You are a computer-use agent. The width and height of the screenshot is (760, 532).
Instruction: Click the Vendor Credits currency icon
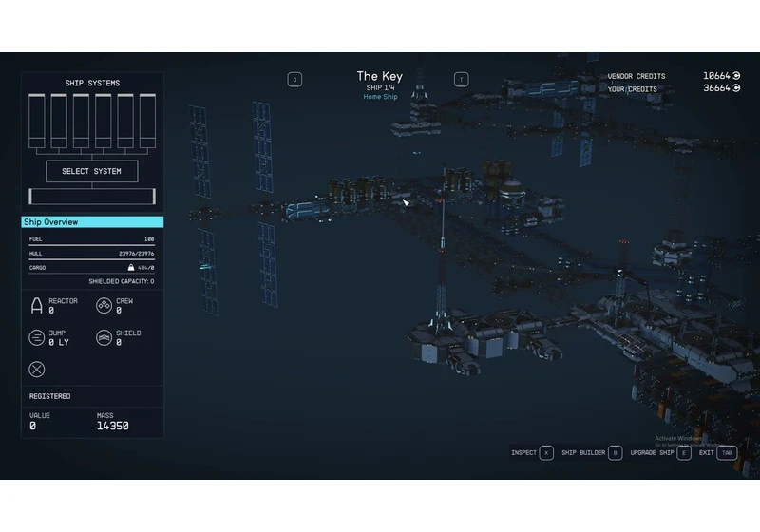(736, 76)
